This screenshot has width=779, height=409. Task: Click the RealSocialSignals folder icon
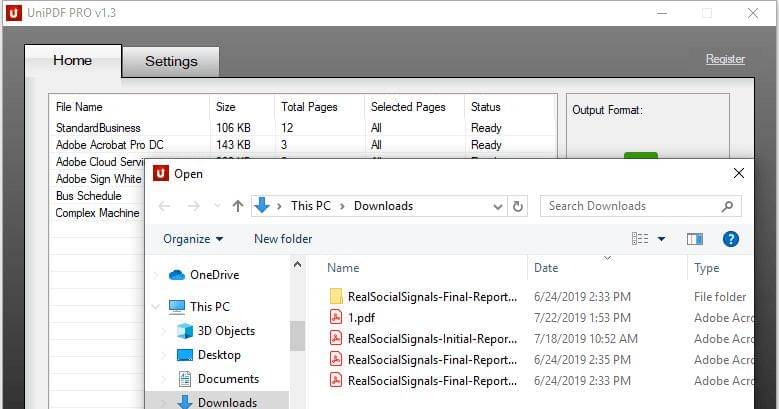[336, 296]
